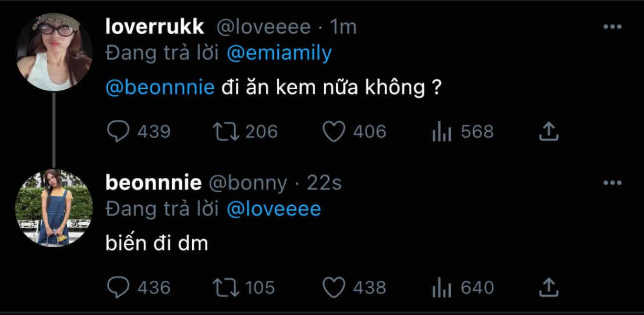644x315 pixels.
Task: Share beonnnie's reply via upload icon
Action: 548,287
